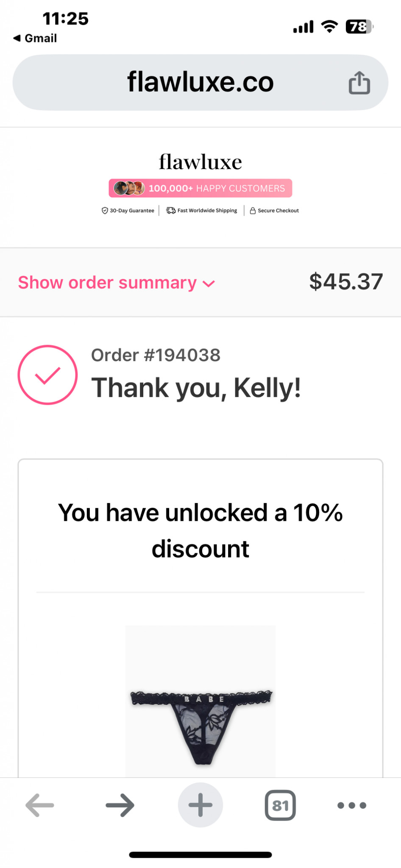Image resolution: width=401 pixels, height=868 pixels.
Task: Tap the flawluxe.co address bar
Action: (x=200, y=82)
